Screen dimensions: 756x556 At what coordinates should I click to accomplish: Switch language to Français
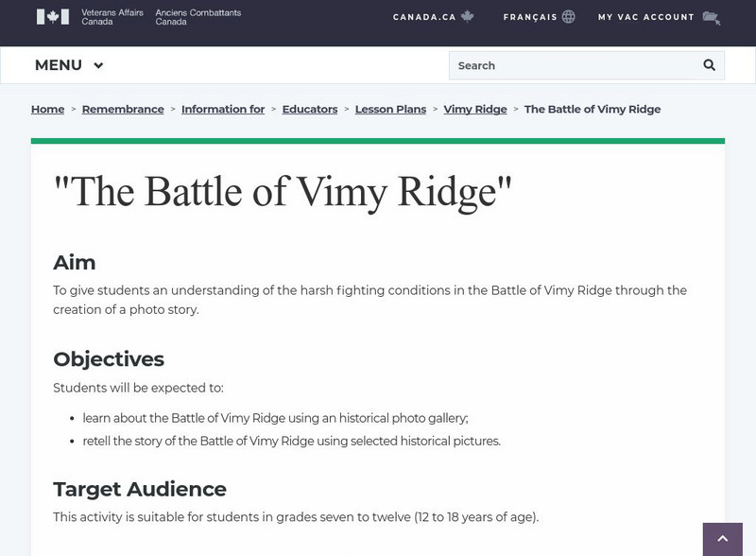[x=529, y=17]
